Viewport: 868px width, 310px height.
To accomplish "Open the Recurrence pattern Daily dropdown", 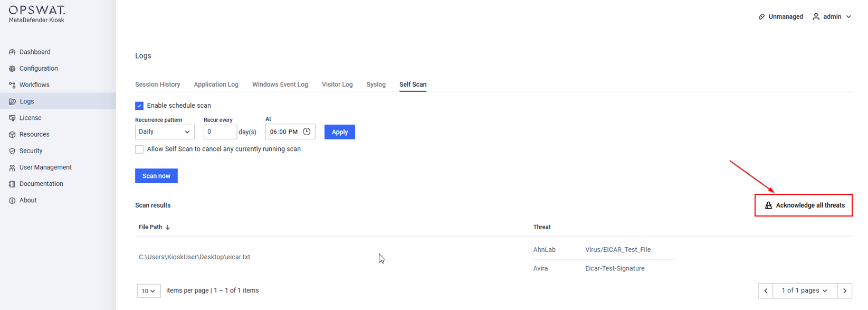I will (165, 131).
